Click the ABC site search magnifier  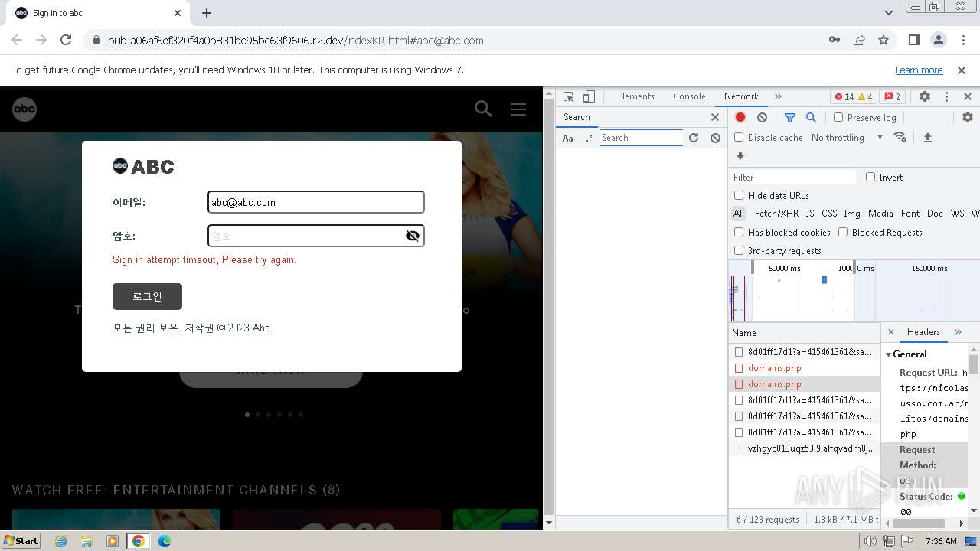tap(483, 109)
